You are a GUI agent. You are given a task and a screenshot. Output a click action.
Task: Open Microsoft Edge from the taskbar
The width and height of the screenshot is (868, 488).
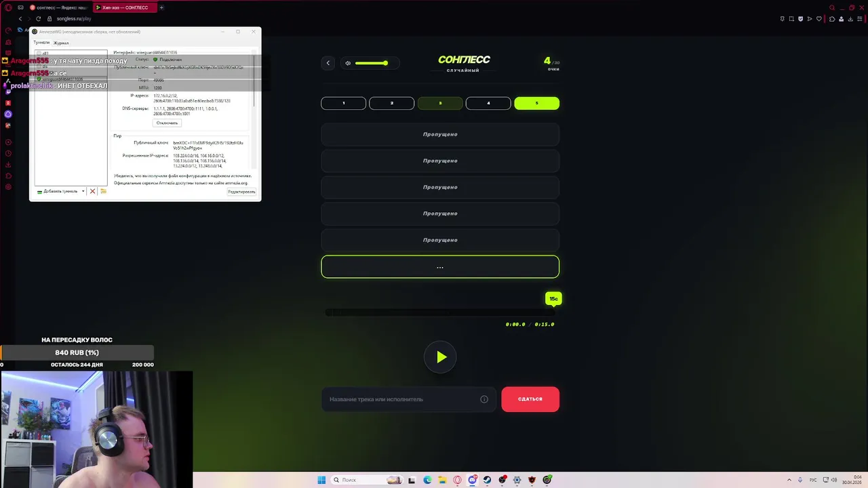pyautogui.click(x=427, y=480)
